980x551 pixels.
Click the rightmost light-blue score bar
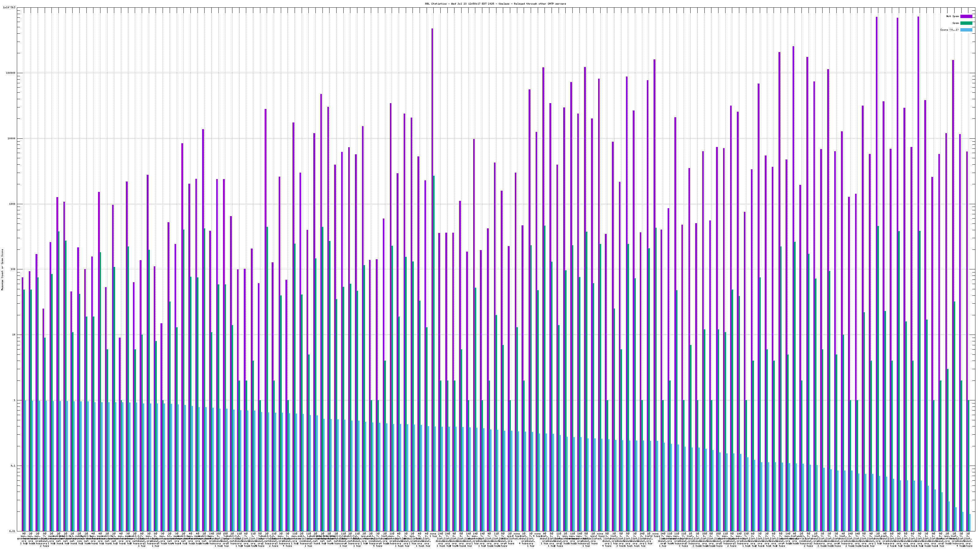point(970,523)
